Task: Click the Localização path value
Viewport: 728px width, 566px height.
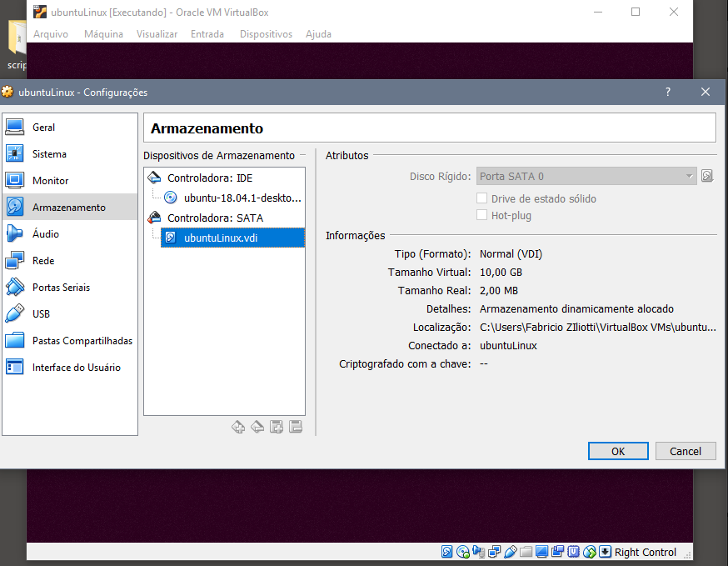Action: 598,327
